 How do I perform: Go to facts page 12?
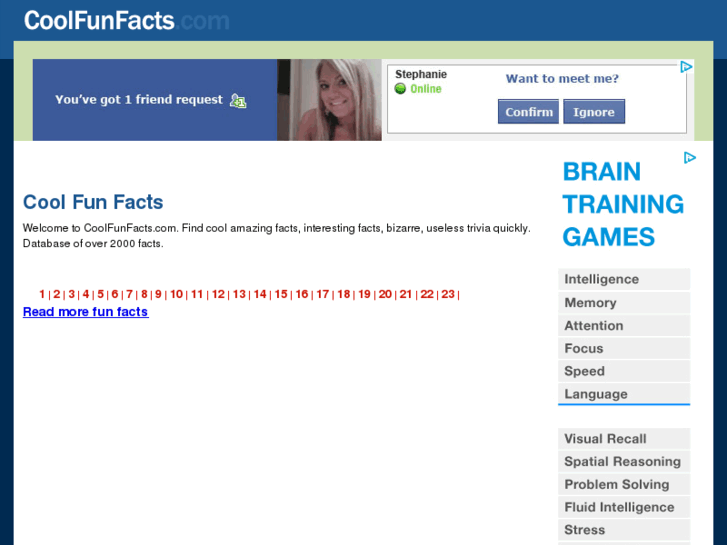[x=218, y=294]
